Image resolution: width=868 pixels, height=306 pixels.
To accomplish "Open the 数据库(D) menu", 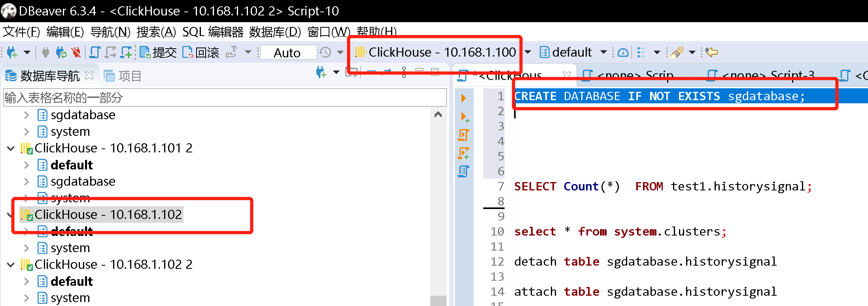I will click(x=275, y=32).
